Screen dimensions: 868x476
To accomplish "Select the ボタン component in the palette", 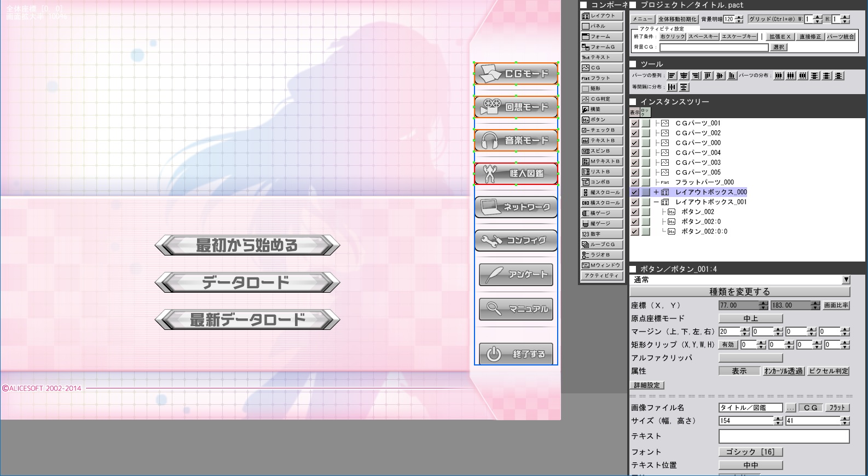I will [602, 120].
